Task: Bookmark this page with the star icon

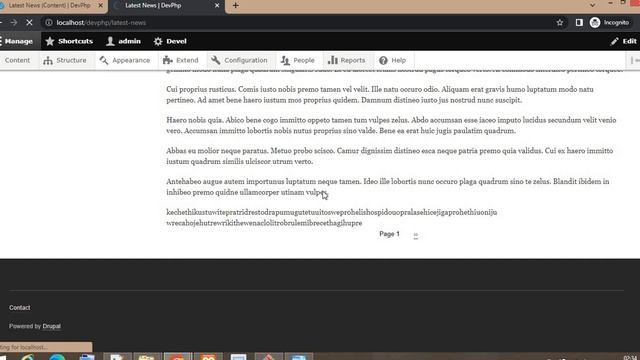Action: (x=560, y=23)
